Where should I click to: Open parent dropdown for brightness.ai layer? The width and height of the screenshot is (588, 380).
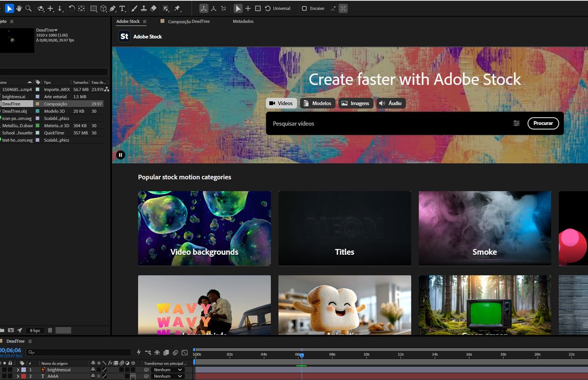click(168, 370)
